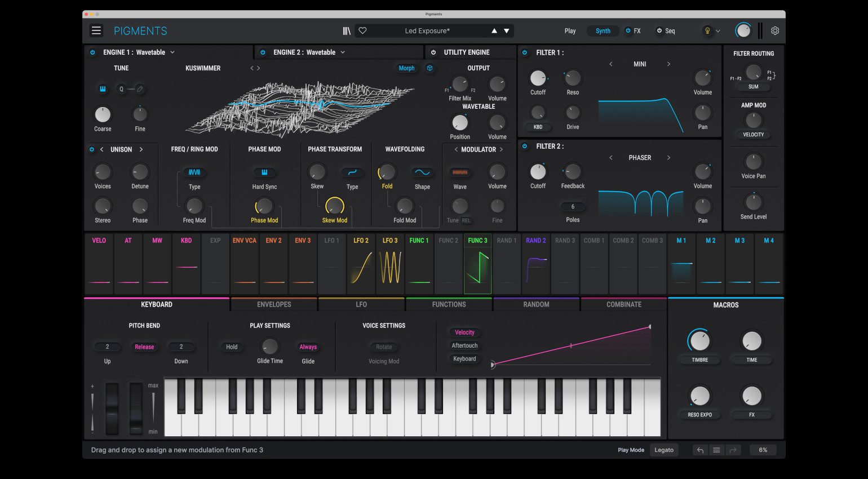Enable Hold in Play Settings

[232, 347]
